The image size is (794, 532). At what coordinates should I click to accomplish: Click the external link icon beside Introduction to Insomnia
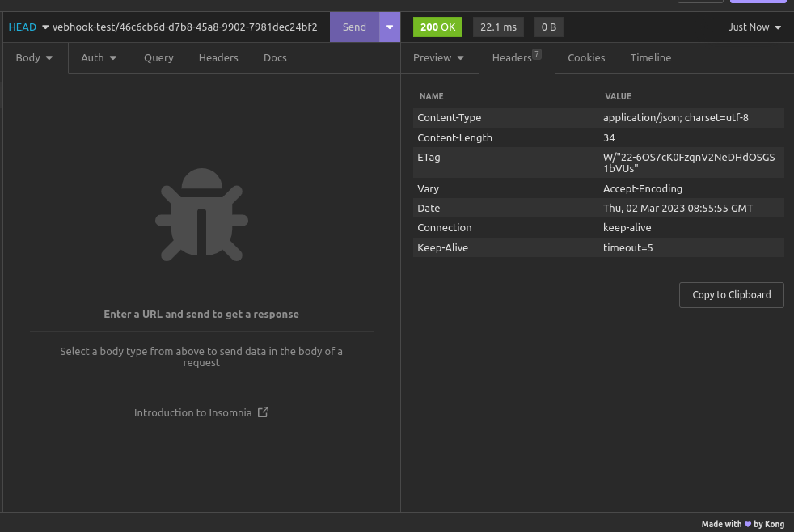pos(263,412)
